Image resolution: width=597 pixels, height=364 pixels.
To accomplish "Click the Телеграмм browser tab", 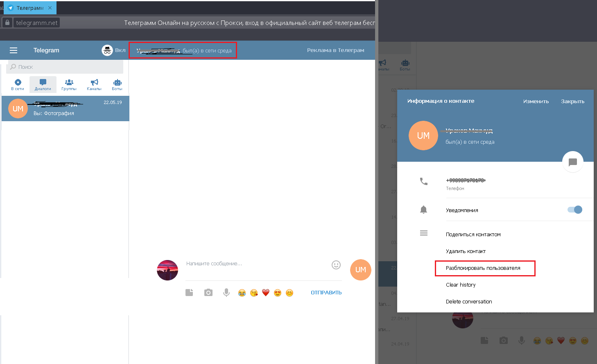I will [x=30, y=8].
